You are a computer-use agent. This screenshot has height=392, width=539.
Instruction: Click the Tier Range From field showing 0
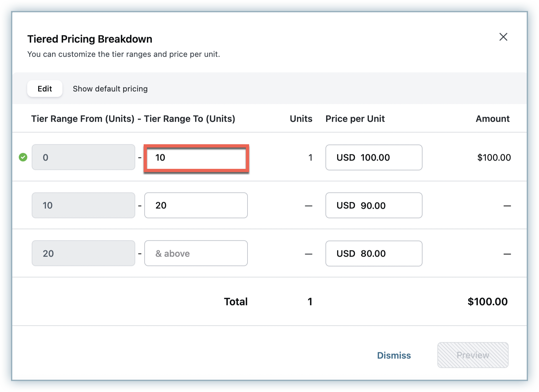coord(83,157)
